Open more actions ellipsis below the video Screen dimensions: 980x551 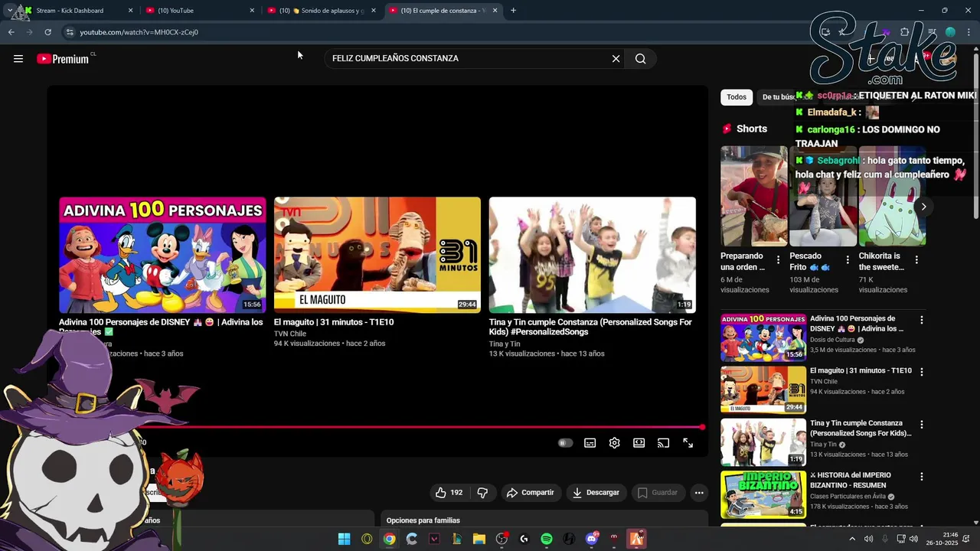699,493
